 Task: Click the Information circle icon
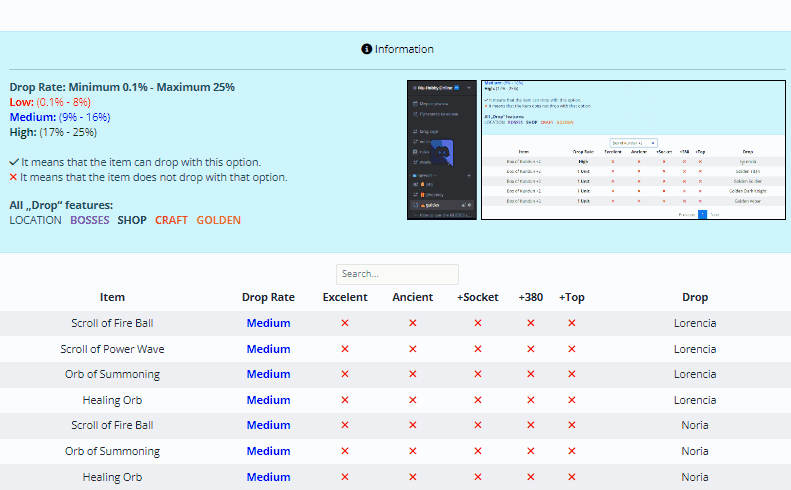click(366, 49)
